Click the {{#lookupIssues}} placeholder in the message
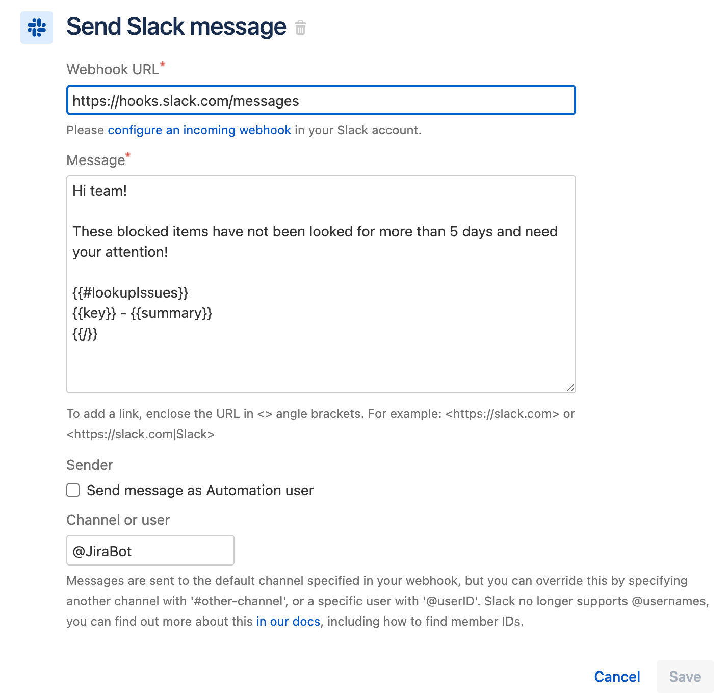 click(x=130, y=292)
